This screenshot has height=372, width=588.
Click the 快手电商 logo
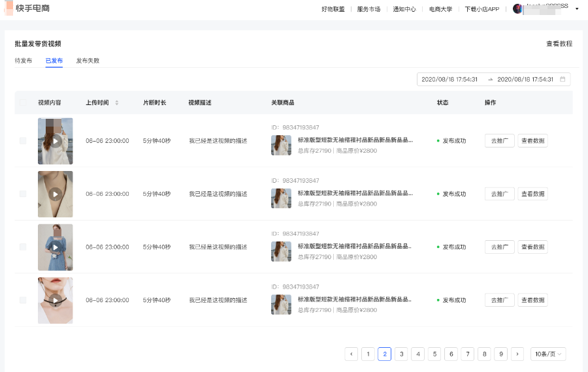[27, 8]
